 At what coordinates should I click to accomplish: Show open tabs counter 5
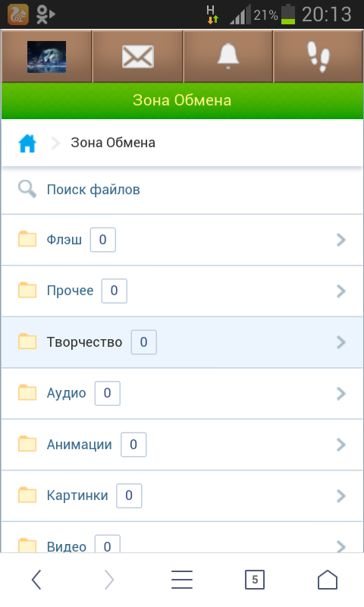(255, 580)
